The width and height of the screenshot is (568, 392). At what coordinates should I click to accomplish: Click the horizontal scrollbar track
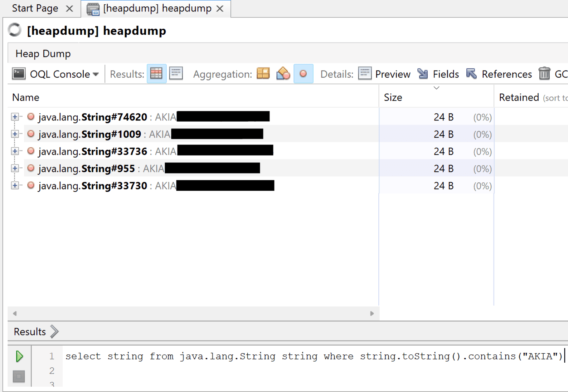193,313
